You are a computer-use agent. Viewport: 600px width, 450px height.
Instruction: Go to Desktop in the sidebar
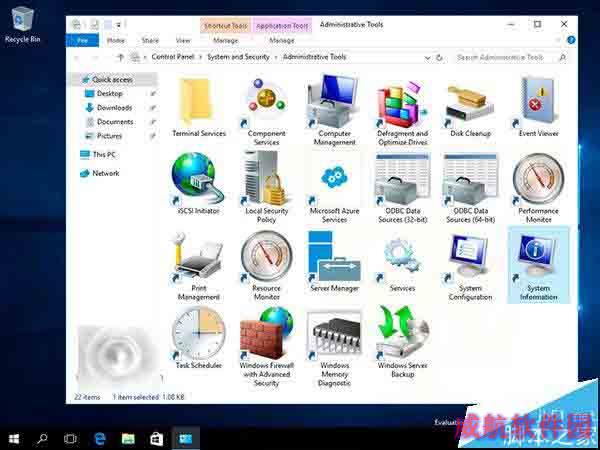coord(109,94)
